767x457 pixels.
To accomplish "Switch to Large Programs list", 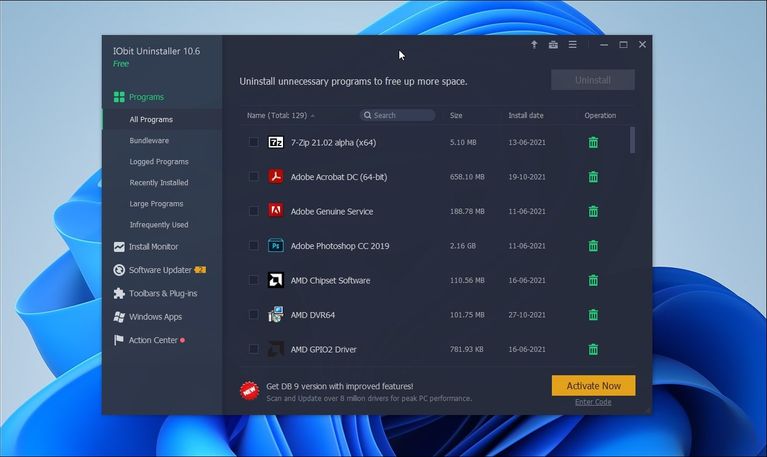I will pos(158,204).
